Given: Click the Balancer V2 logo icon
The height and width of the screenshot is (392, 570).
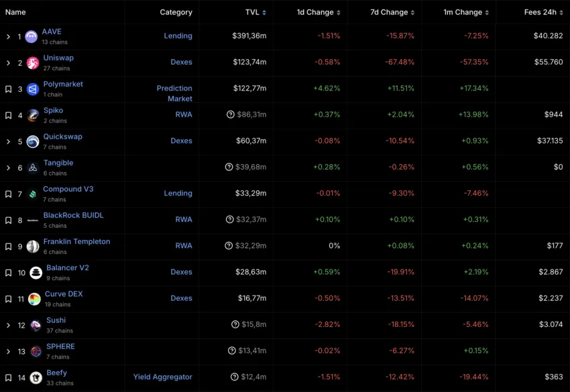Looking at the screenshot, I should click(36, 273).
